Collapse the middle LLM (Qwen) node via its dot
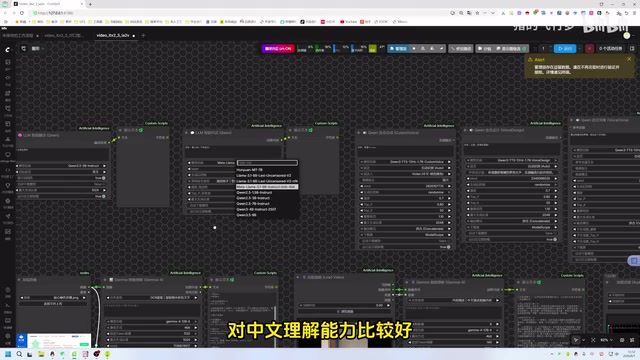The image size is (640, 360). click(187, 133)
